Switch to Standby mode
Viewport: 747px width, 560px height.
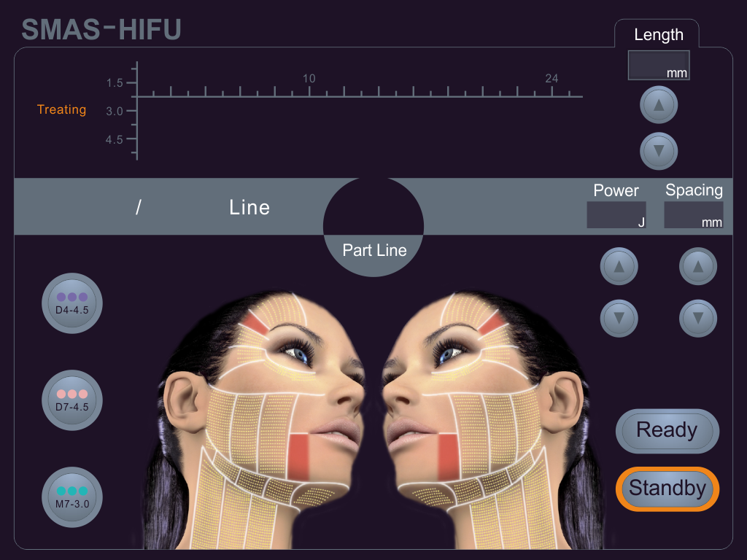coord(667,489)
